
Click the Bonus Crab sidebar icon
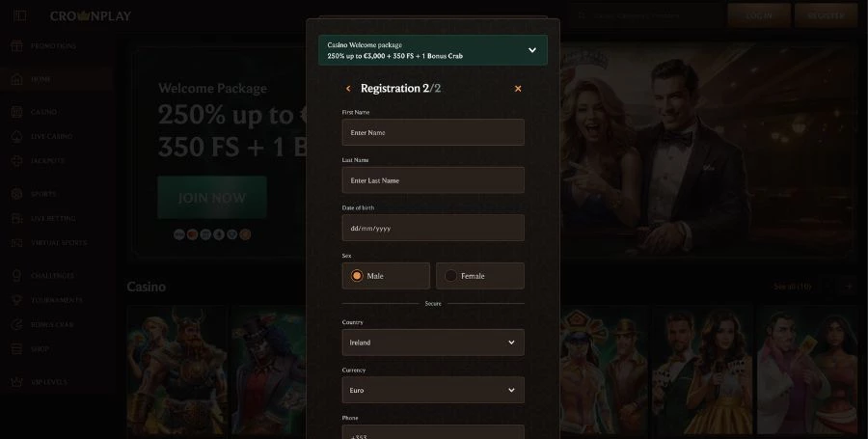pyautogui.click(x=16, y=324)
